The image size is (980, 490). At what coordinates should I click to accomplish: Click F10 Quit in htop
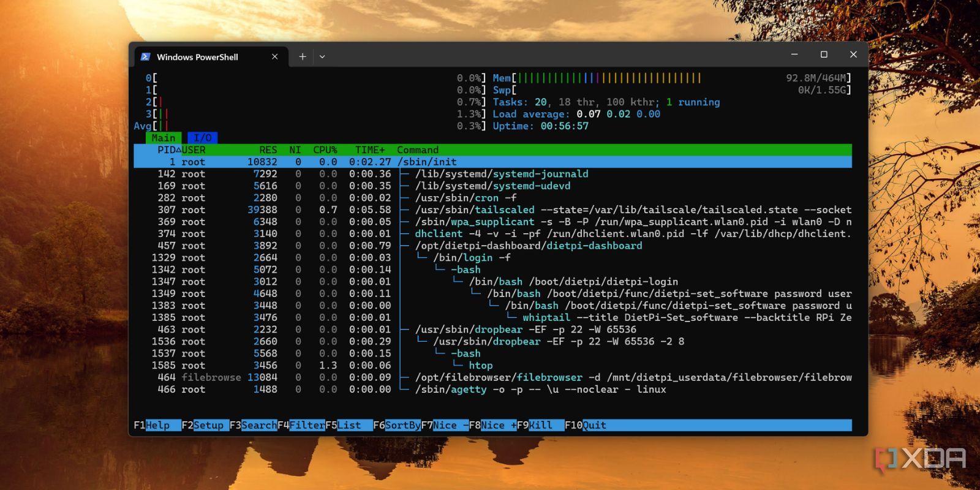[586, 425]
